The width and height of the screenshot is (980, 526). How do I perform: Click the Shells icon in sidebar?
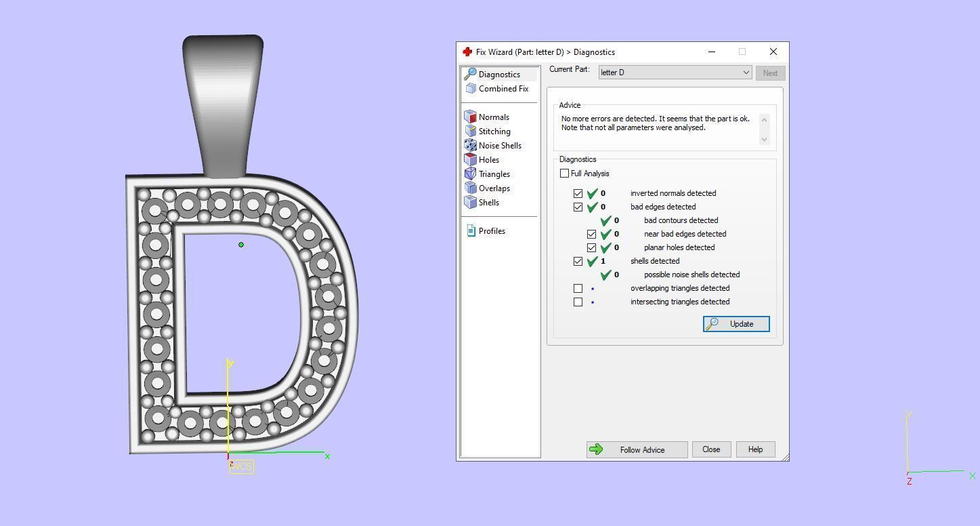470,202
